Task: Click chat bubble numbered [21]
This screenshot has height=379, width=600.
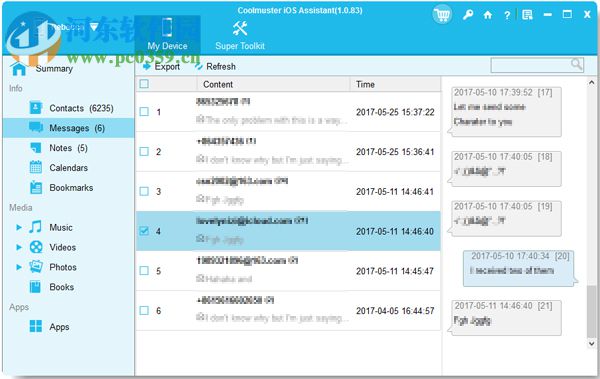Action: click(x=505, y=318)
